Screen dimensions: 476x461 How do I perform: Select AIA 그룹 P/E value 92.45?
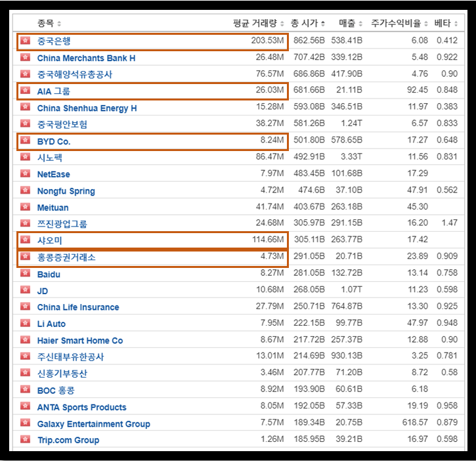[x=418, y=90]
